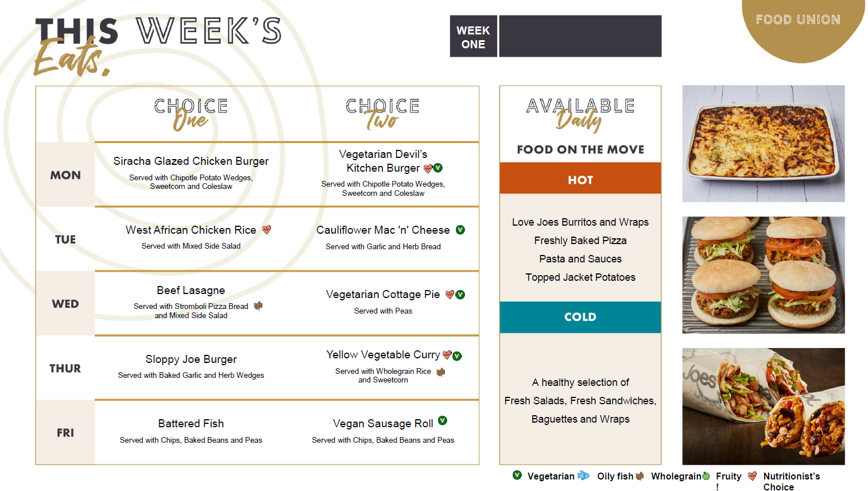Click the heart icon next to West African Chicken Rice
Screen dimensions: 868x491
[266, 230]
